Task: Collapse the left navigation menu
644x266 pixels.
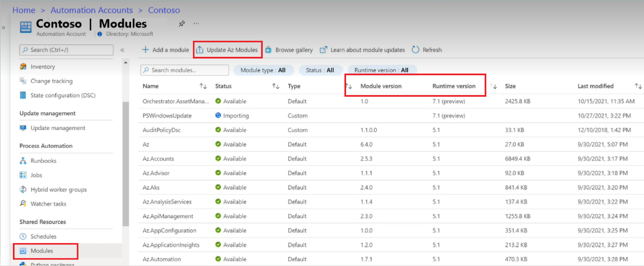Action: pos(122,50)
